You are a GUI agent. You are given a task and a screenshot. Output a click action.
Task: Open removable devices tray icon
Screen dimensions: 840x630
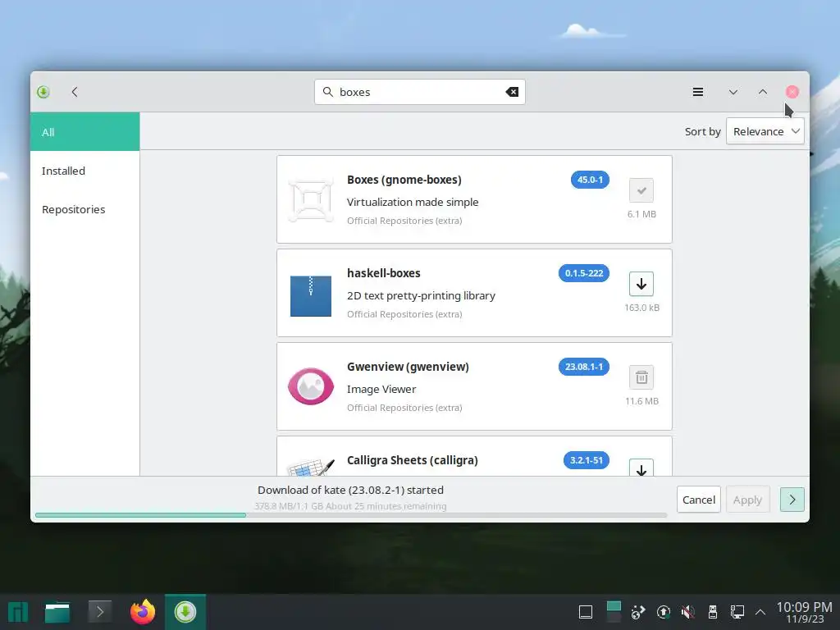coord(713,612)
